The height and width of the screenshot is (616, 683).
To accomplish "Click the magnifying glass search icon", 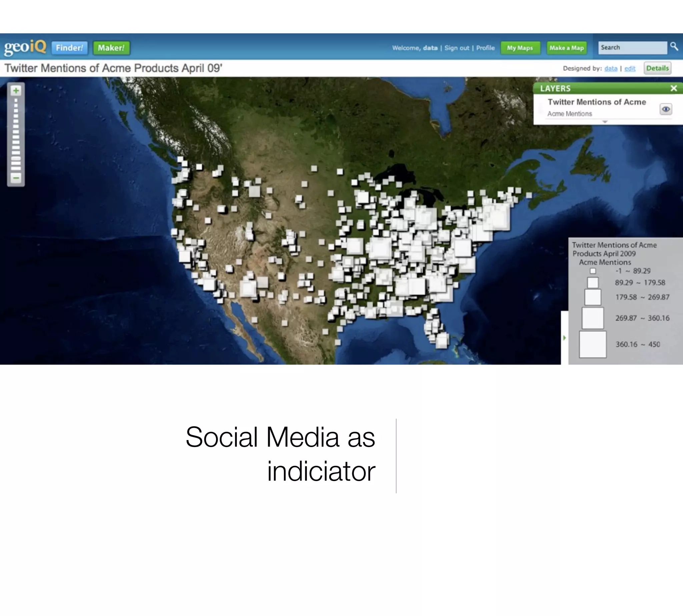I will [674, 47].
